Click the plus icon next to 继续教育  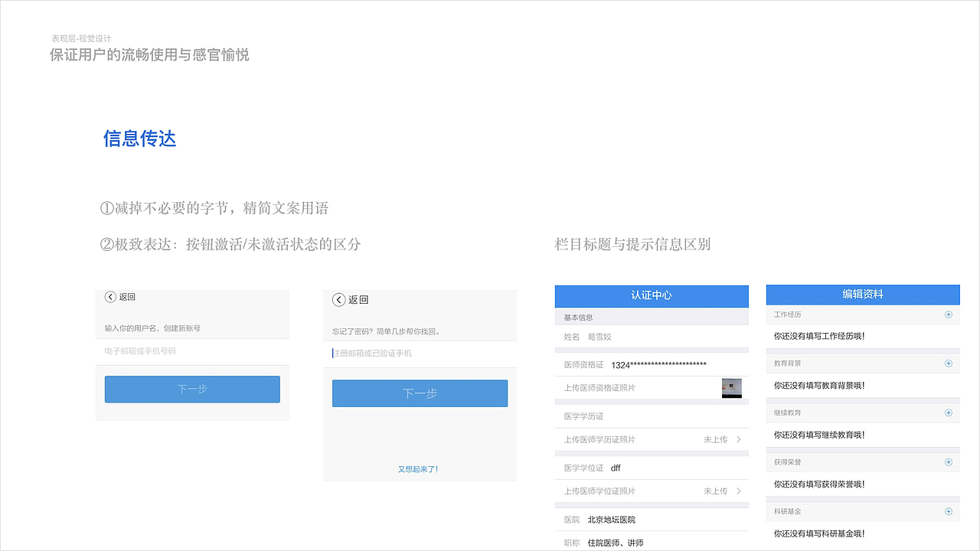coord(949,412)
